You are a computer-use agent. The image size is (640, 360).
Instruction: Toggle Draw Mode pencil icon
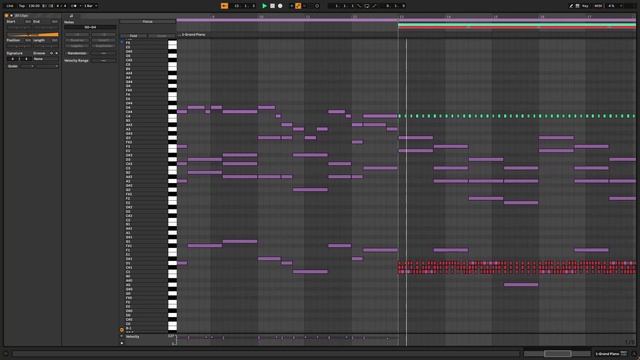coord(571,6)
